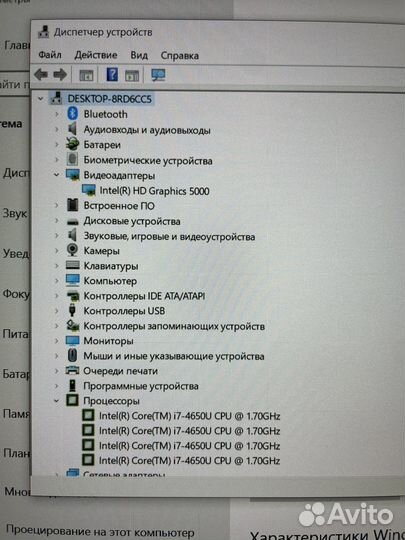
Task: Click the Программные устройства icon
Action: coord(72,385)
